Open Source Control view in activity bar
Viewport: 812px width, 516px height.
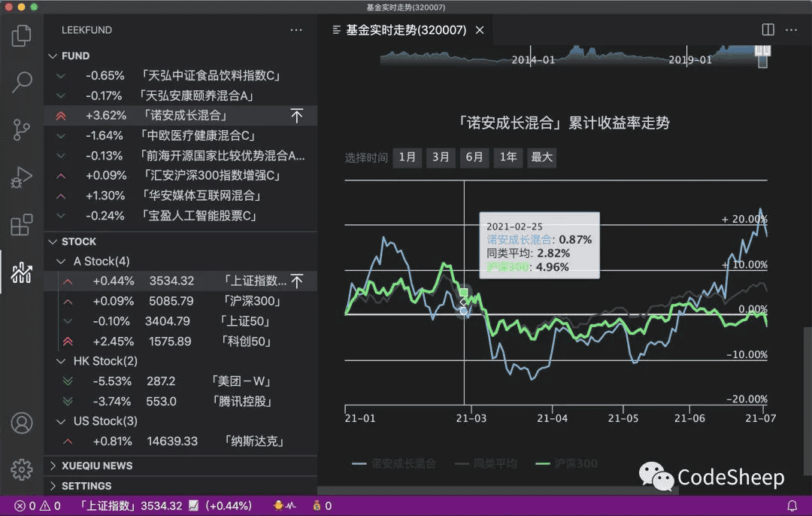click(x=21, y=129)
